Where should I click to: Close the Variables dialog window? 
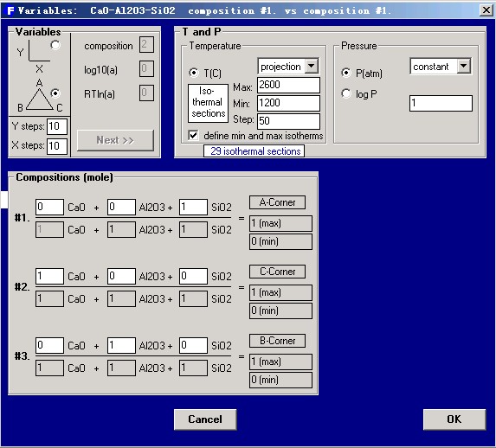coord(486,10)
